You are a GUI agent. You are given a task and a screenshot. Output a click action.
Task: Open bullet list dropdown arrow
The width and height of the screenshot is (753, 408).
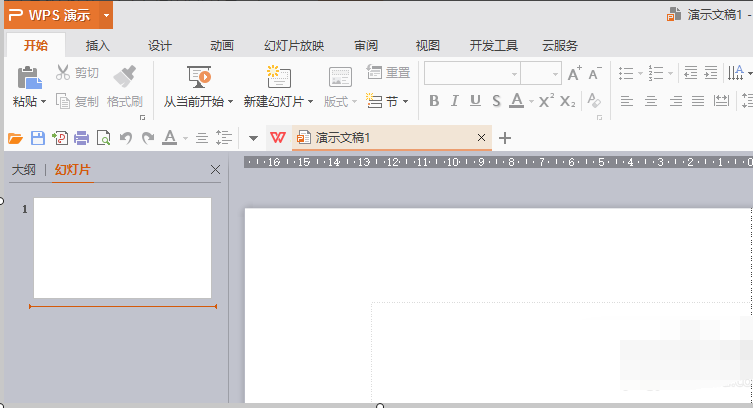(x=640, y=74)
